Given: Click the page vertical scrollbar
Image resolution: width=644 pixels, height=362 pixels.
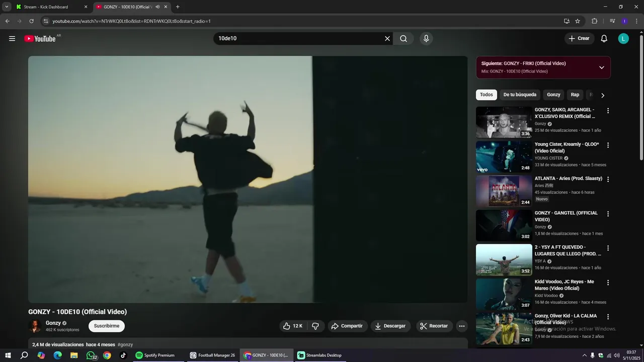Looking at the screenshot, I should (641, 98).
